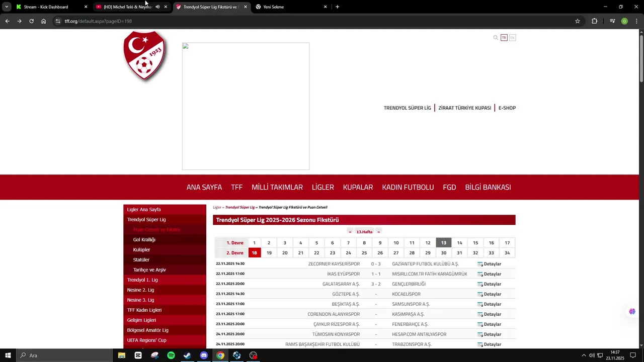Go to next week with » arrow
644x362 pixels.
coord(378,232)
